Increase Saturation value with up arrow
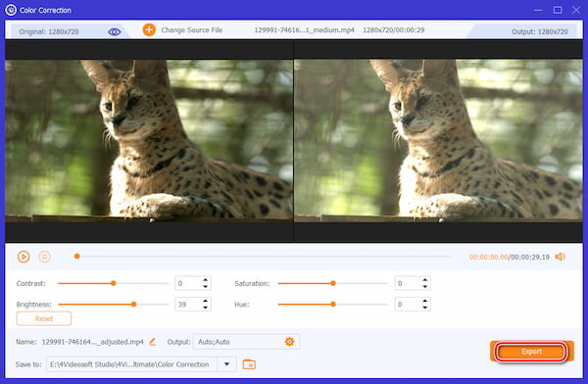588x384 pixels. pos(425,280)
